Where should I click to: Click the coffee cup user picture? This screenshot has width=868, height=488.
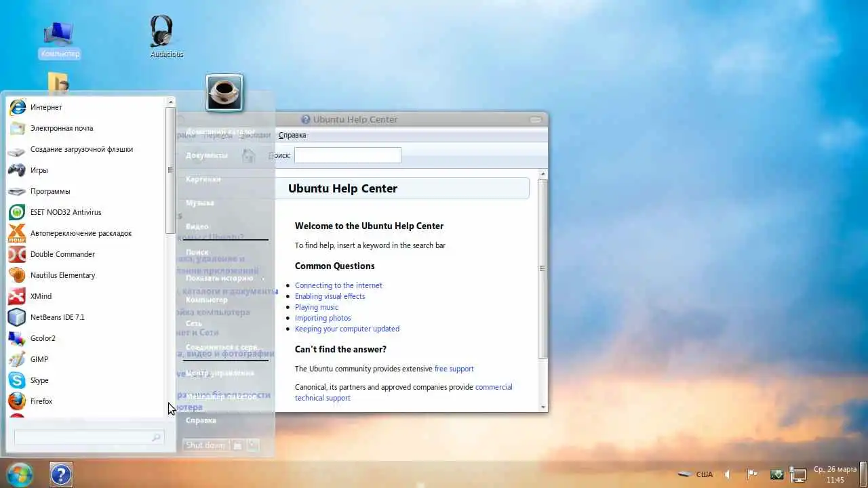pyautogui.click(x=224, y=92)
